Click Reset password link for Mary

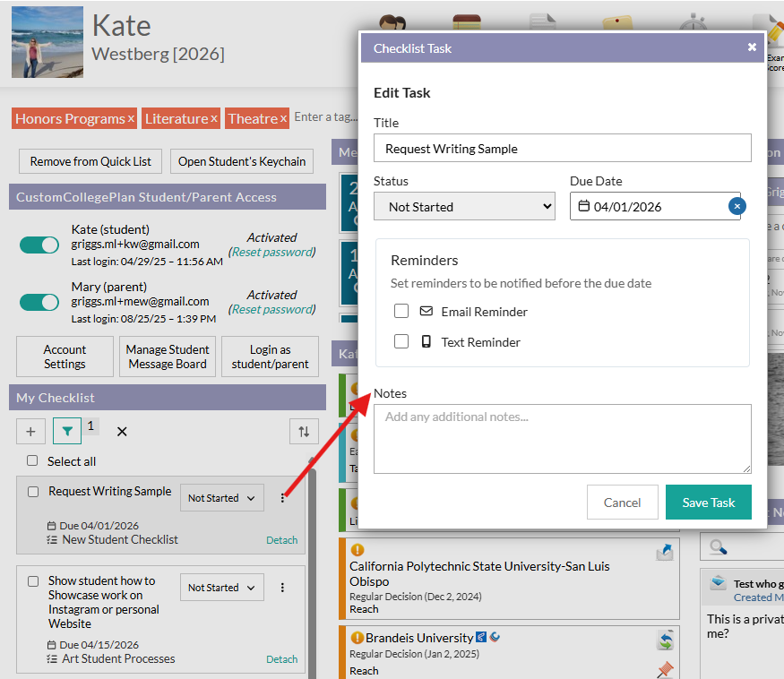pyautogui.click(x=272, y=309)
